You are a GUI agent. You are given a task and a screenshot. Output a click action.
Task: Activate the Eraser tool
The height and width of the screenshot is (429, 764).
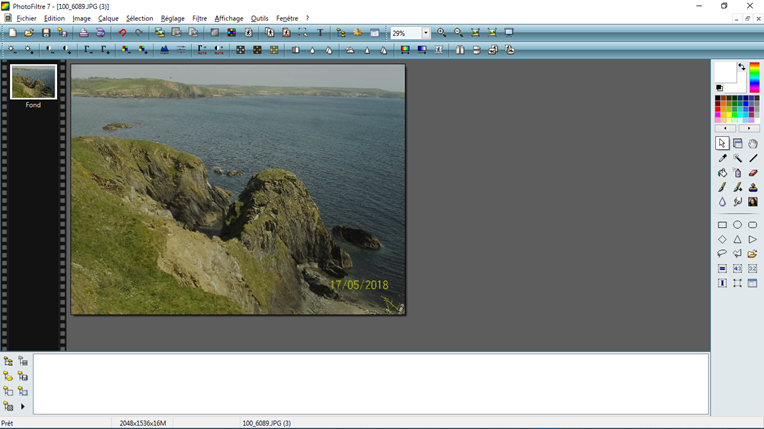tap(753, 173)
